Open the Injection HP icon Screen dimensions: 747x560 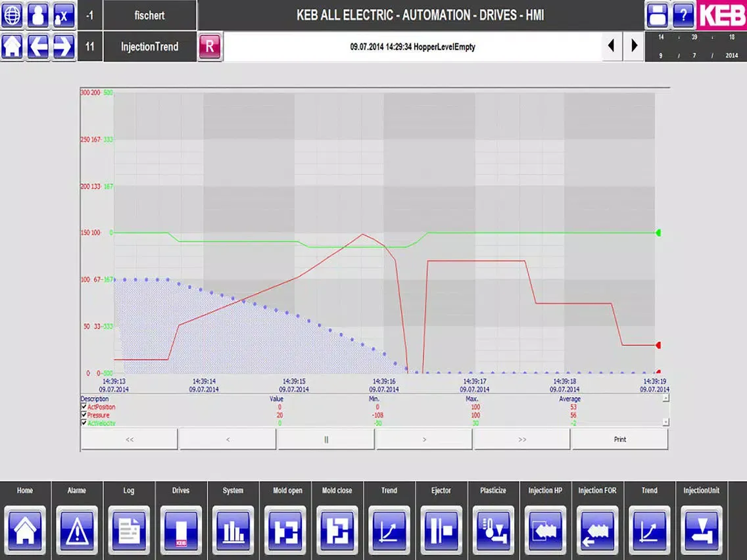pos(545,529)
